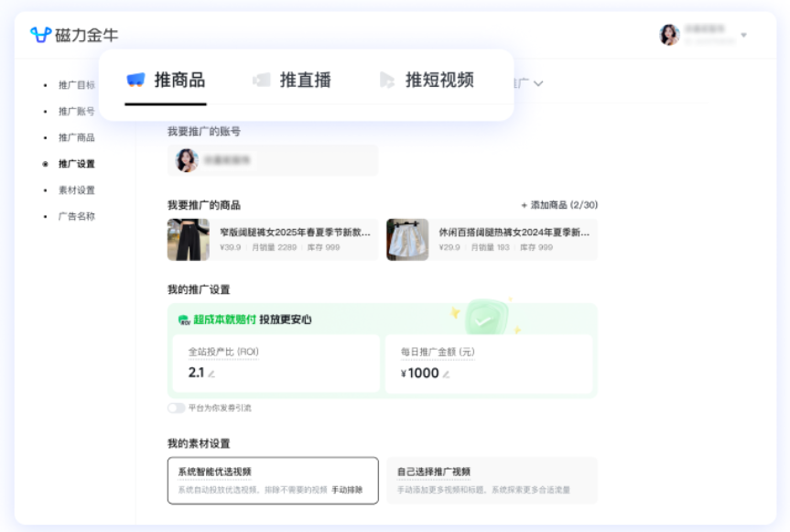Viewport: 790px width, 532px height.
Task: Toggle the 平台为你发券引流 switch
Action: [176, 407]
